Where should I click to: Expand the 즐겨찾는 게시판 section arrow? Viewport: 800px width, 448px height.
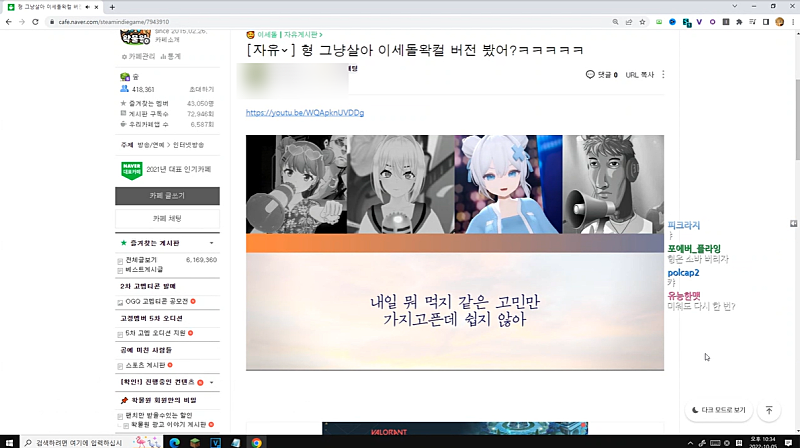point(211,243)
